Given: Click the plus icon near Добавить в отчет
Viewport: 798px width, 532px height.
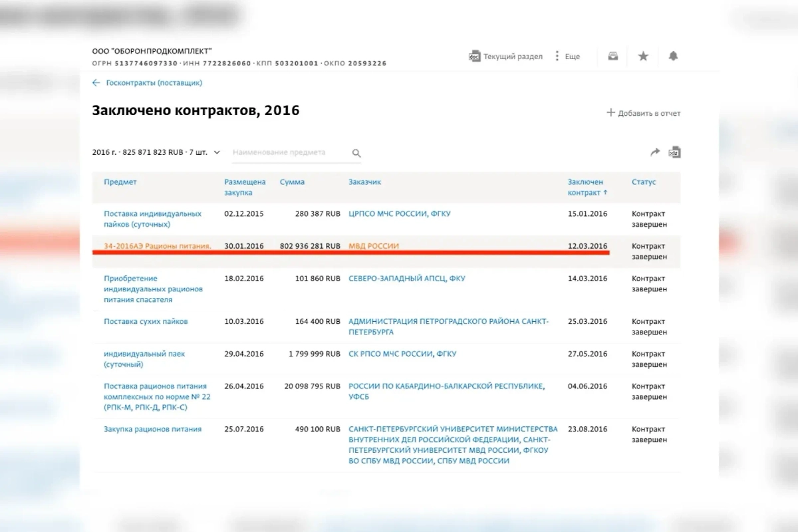Looking at the screenshot, I should pos(611,112).
